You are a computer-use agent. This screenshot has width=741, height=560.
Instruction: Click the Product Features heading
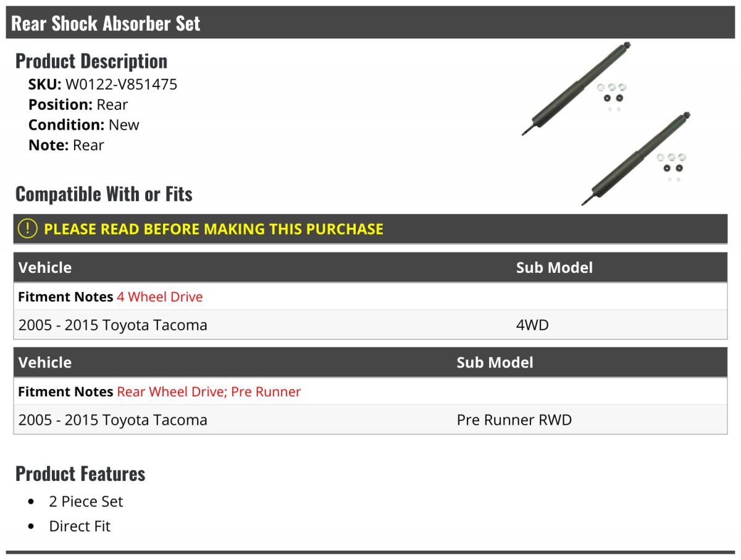pos(80,474)
